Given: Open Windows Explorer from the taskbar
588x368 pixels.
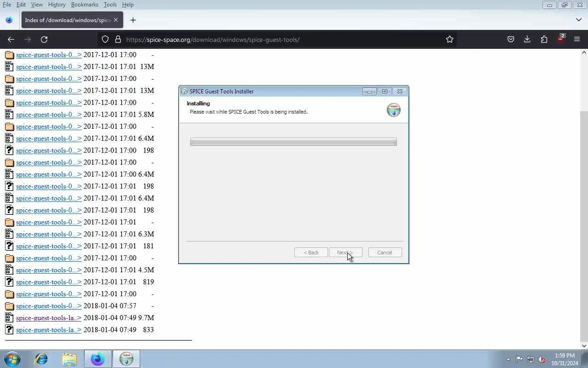Looking at the screenshot, I should (69, 359).
